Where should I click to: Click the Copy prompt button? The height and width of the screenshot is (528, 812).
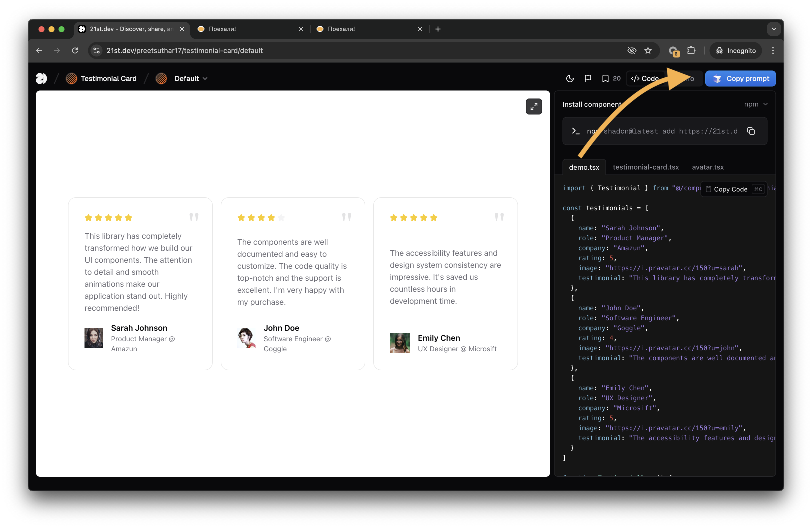(x=740, y=78)
